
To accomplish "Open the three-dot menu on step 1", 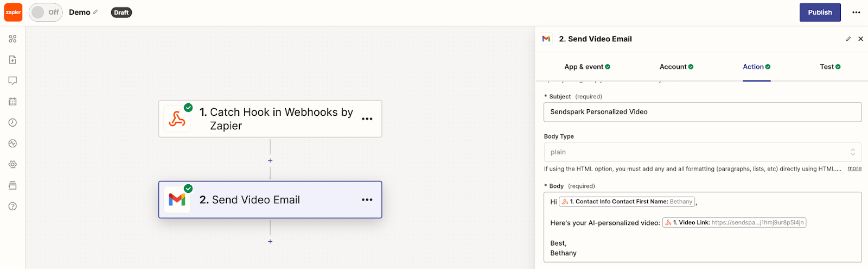I will [367, 119].
